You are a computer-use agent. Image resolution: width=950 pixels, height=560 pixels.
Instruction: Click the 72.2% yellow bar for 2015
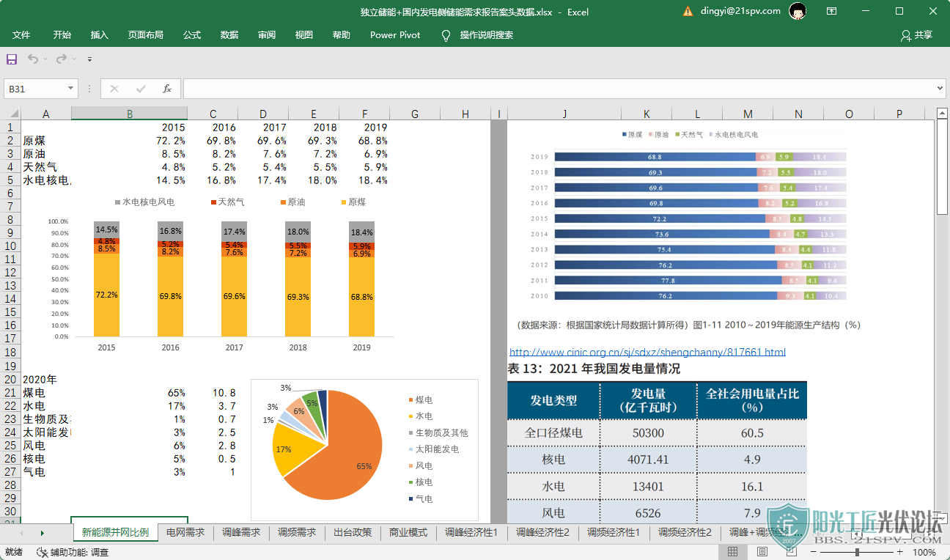pos(106,295)
